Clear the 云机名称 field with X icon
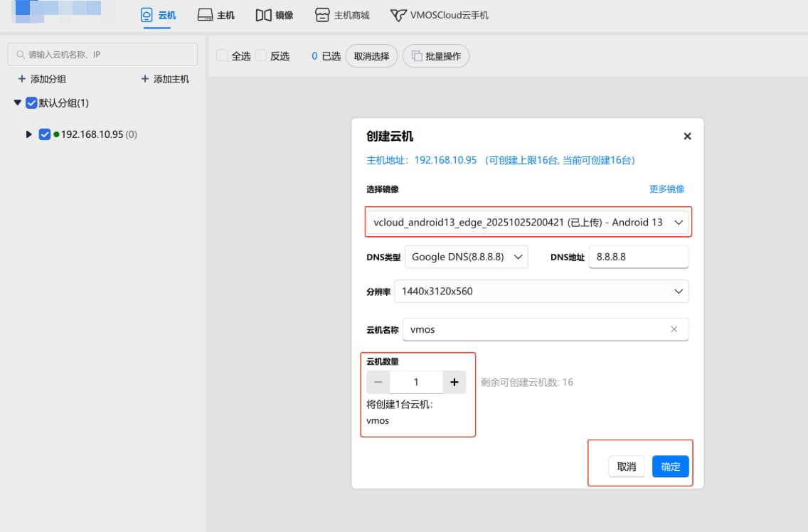This screenshot has height=532, width=808. click(x=674, y=329)
